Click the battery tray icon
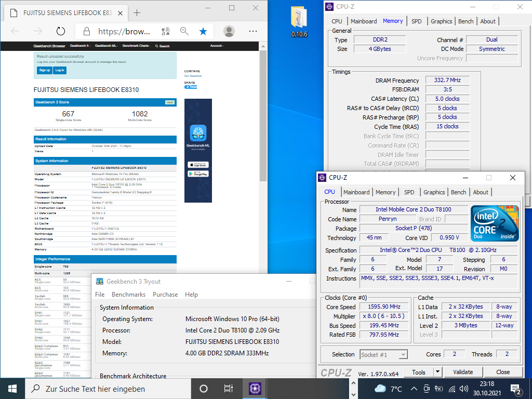Viewport: 532px width, 399px height. pos(438,389)
